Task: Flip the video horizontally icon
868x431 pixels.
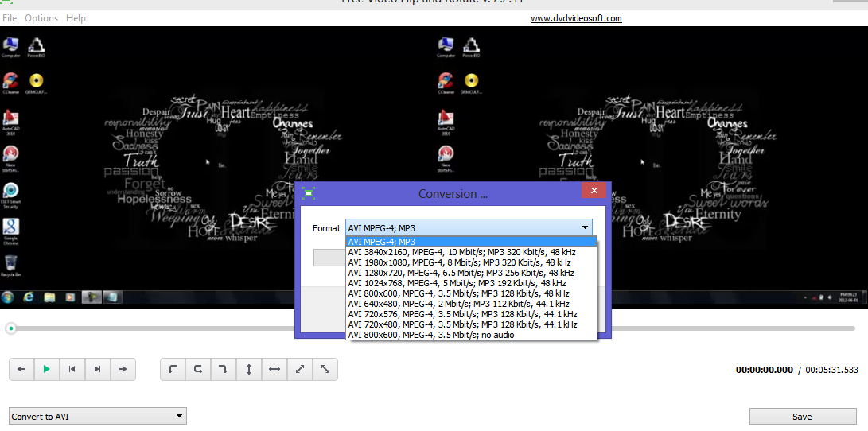Action: 274,370
